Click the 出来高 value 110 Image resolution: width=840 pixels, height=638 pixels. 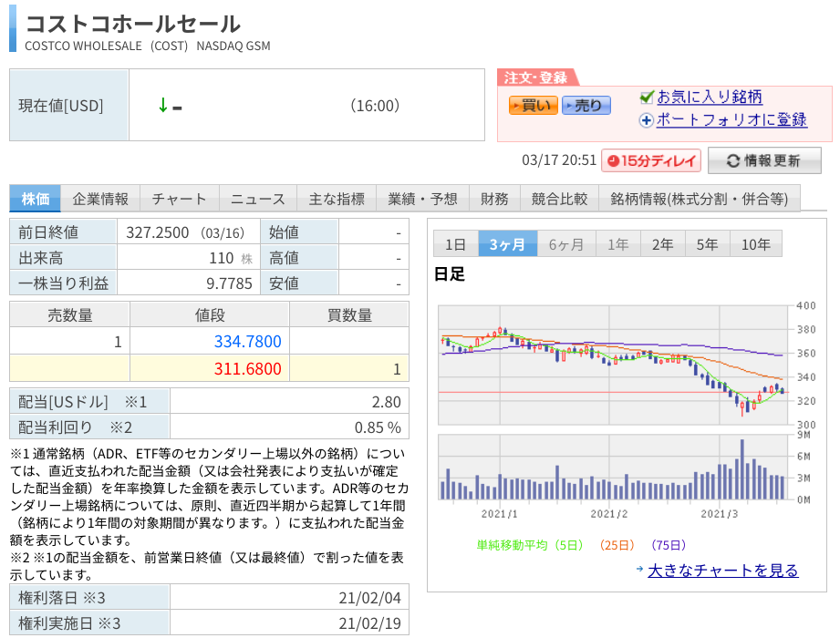pyautogui.click(x=222, y=258)
